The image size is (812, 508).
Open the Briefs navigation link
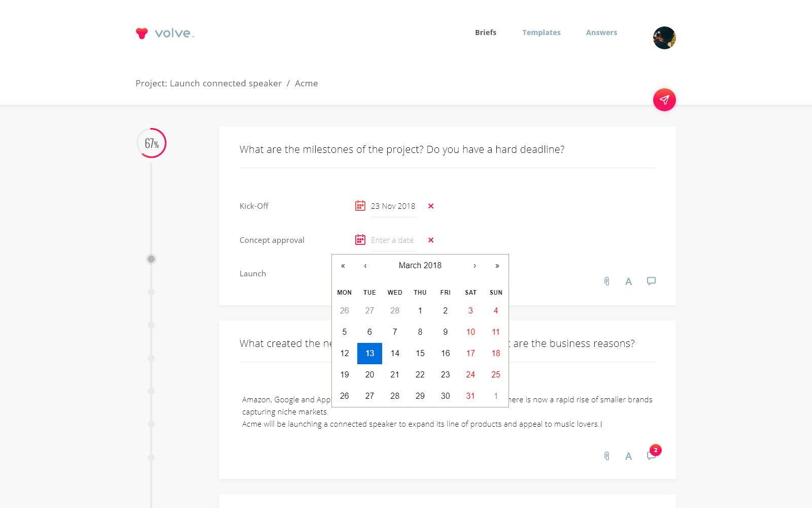tap(486, 33)
